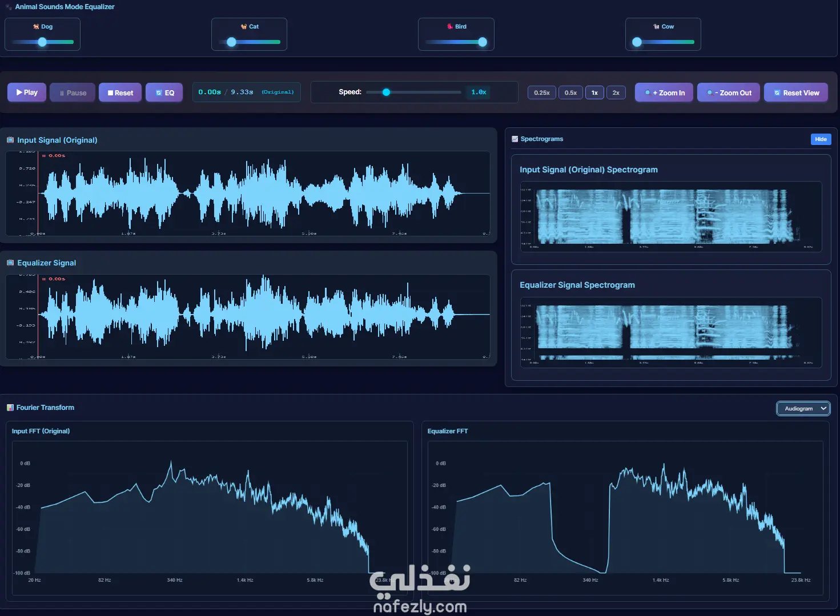Click the Equalizer FFT label
Viewport: 840px width, 616px height.
coord(448,431)
